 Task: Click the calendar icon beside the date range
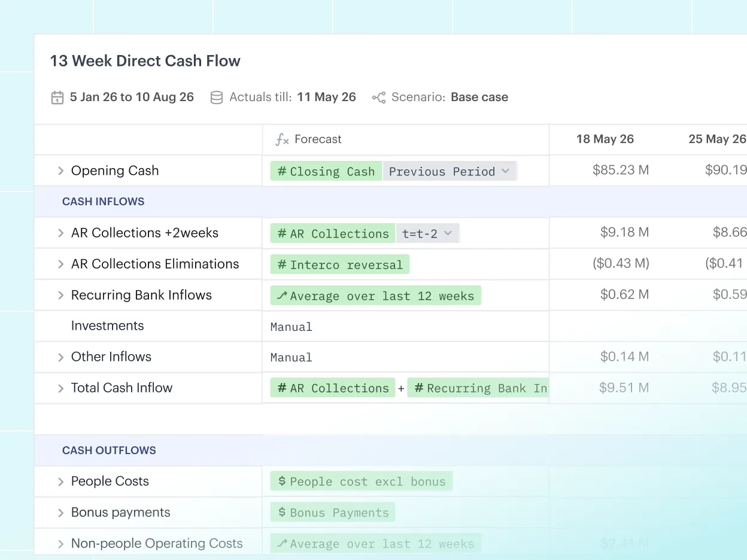coord(57,98)
